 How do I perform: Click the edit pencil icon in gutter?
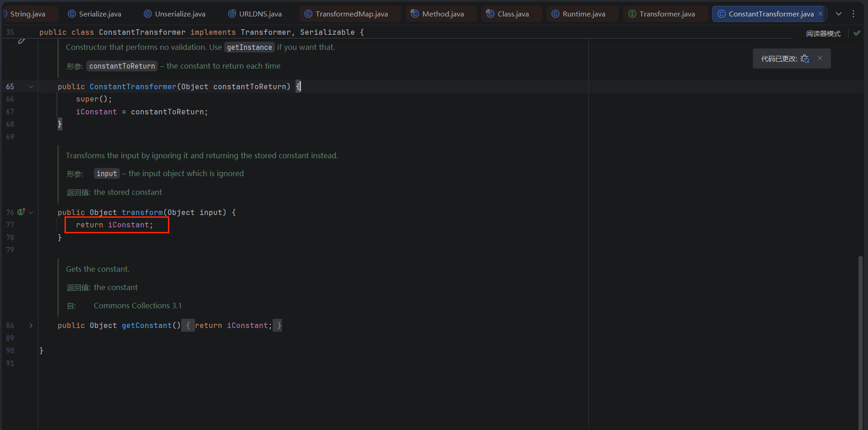tap(22, 41)
